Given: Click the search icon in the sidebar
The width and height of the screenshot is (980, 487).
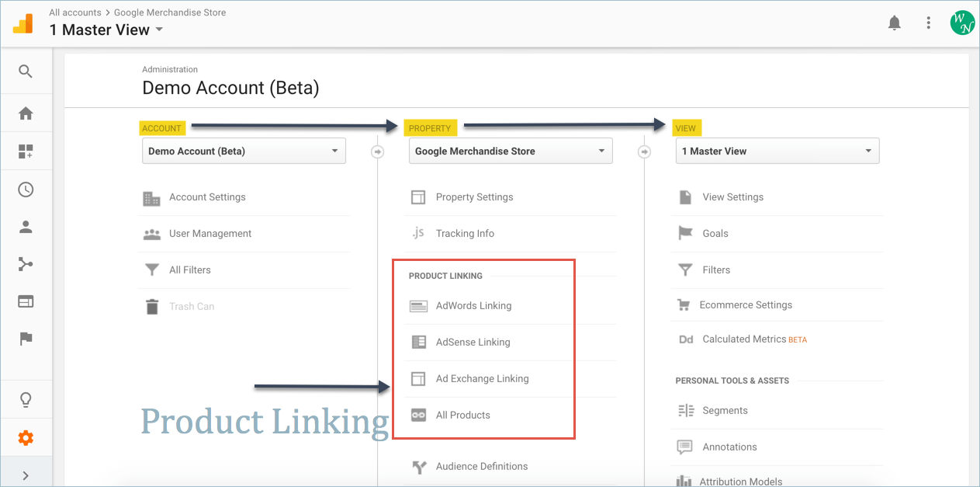Looking at the screenshot, I should click(26, 71).
